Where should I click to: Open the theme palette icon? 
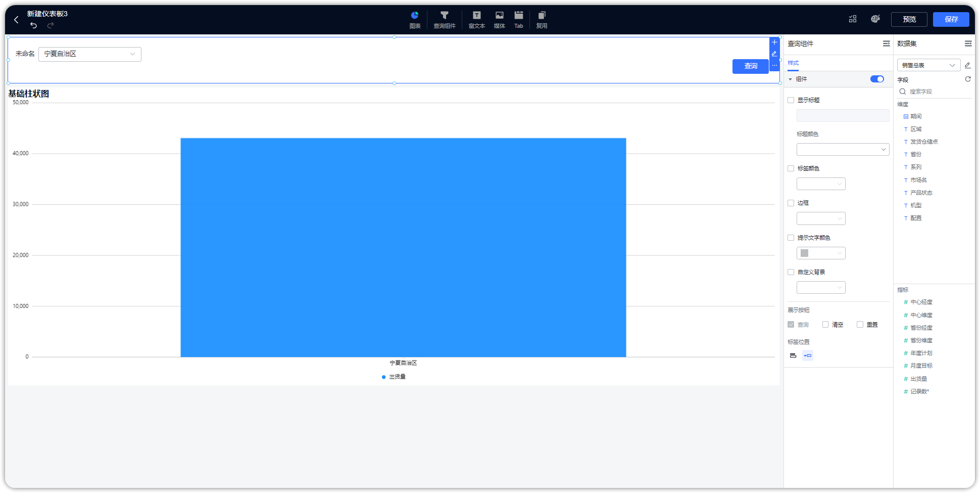click(875, 19)
